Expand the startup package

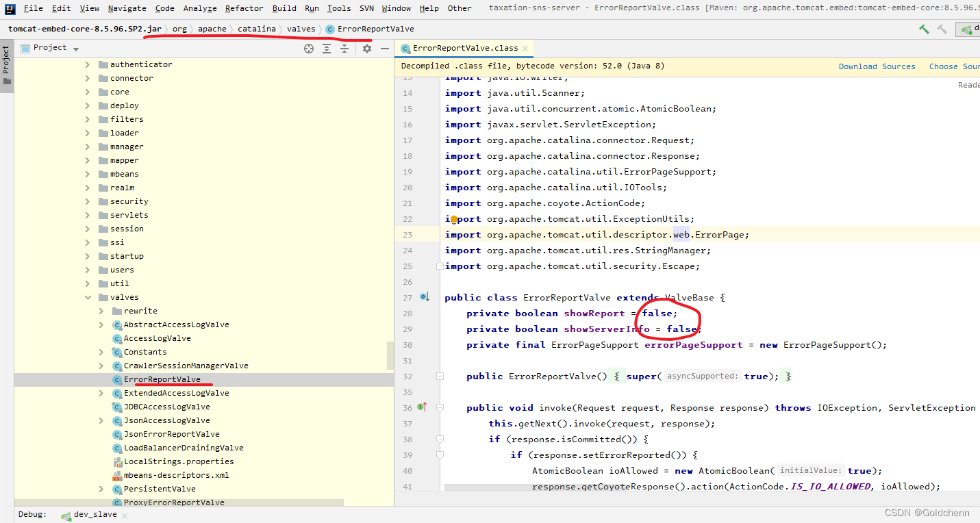(x=87, y=256)
